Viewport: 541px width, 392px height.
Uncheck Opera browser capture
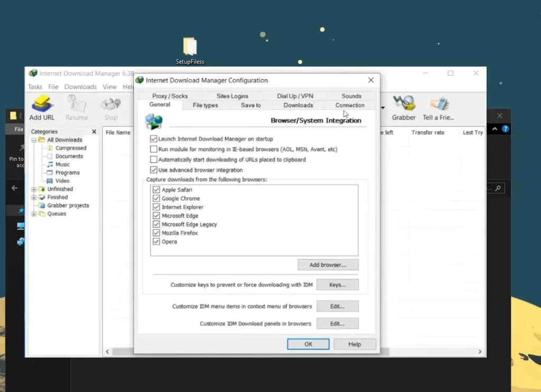pyautogui.click(x=156, y=241)
